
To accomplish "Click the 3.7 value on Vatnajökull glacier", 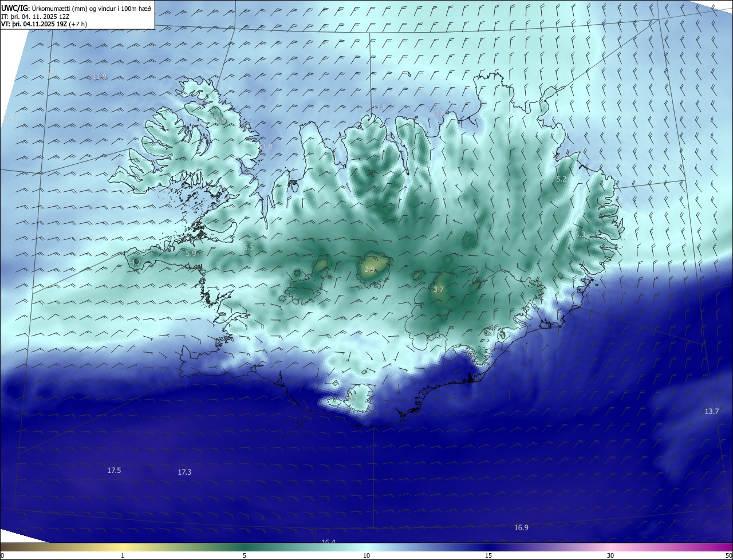I will pos(439,290).
